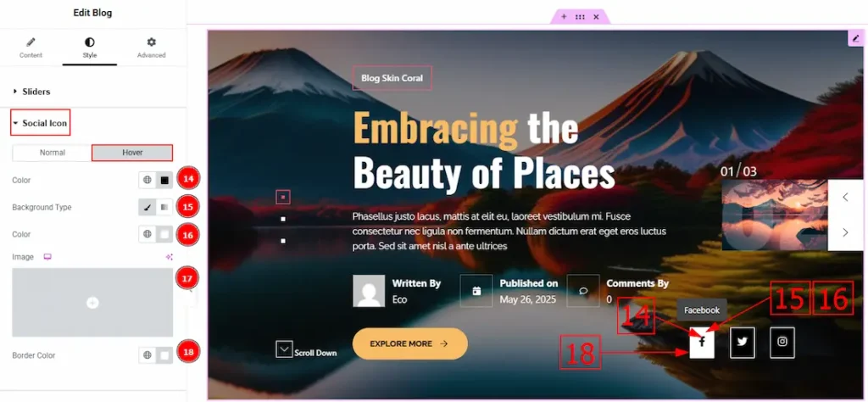This screenshot has height=402, width=868.
Task: Go to the next slide arrow
Action: point(845,232)
